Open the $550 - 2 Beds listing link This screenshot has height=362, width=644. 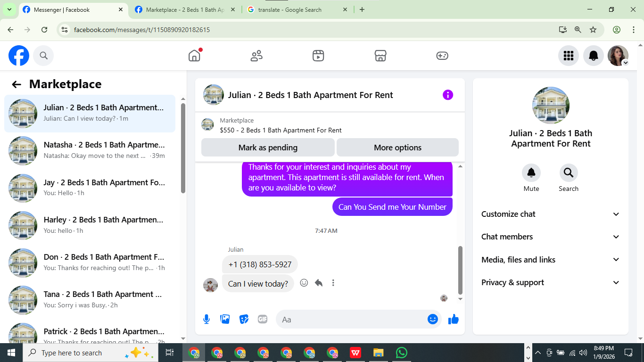coord(281,130)
